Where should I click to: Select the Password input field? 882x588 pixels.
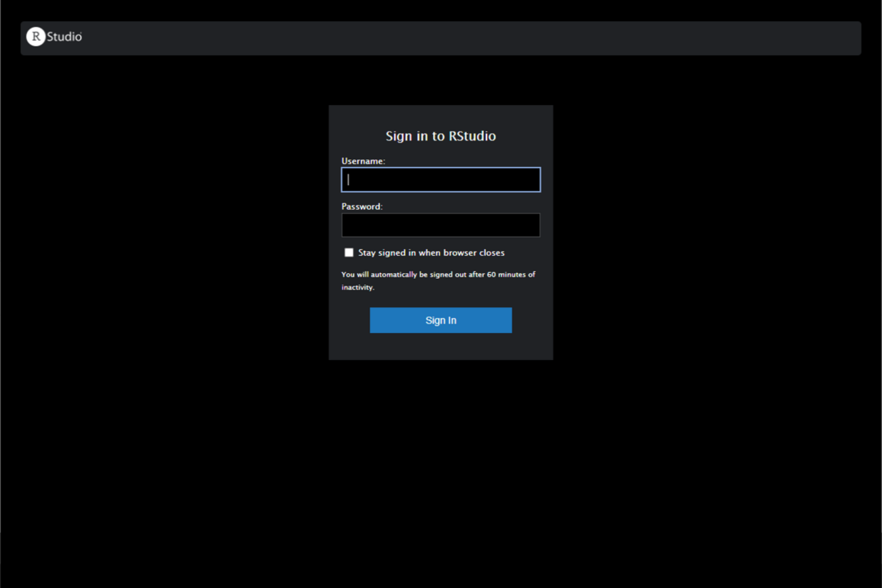441,225
